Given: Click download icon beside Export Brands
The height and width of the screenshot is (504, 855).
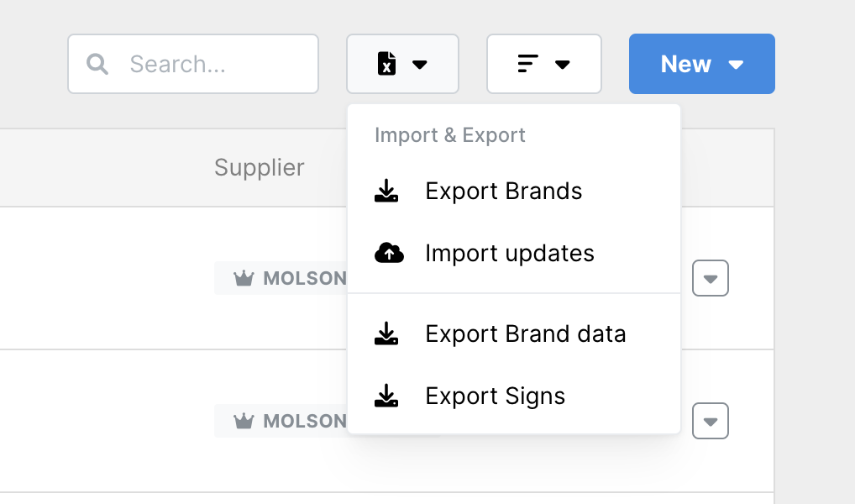Looking at the screenshot, I should (386, 191).
